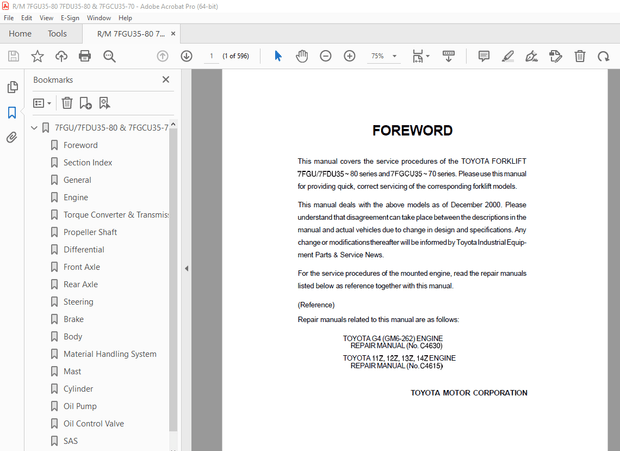Jump to General bookmark
This screenshot has width=620, height=451.
[78, 180]
